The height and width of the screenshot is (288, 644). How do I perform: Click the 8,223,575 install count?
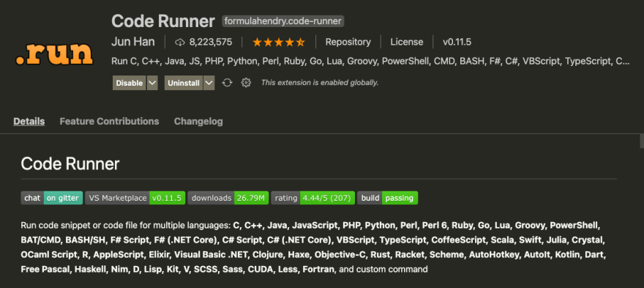211,42
